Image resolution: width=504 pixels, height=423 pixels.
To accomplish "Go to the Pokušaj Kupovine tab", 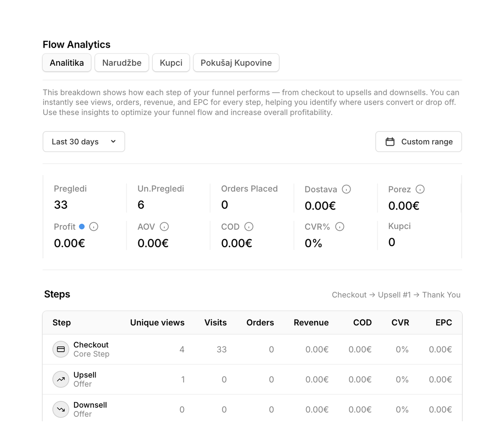I will coord(236,63).
